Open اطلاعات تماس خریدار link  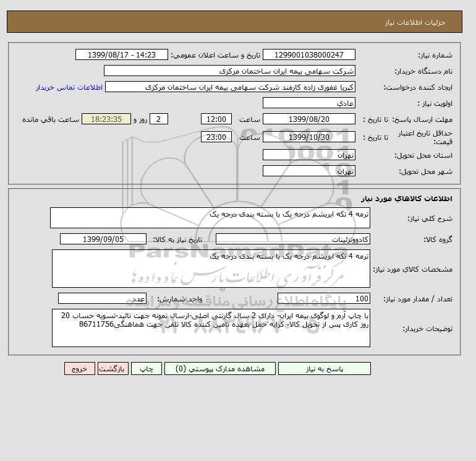(x=69, y=87)
